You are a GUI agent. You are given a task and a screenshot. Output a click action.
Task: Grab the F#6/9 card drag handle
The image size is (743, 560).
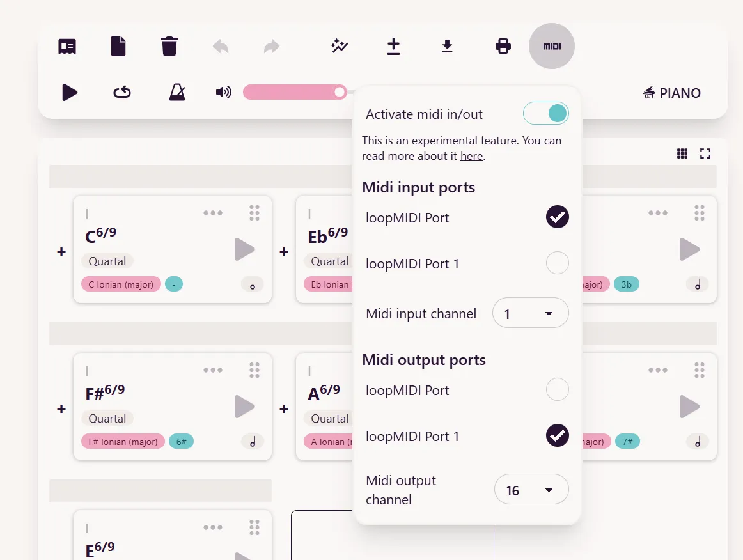coord(254,370)
